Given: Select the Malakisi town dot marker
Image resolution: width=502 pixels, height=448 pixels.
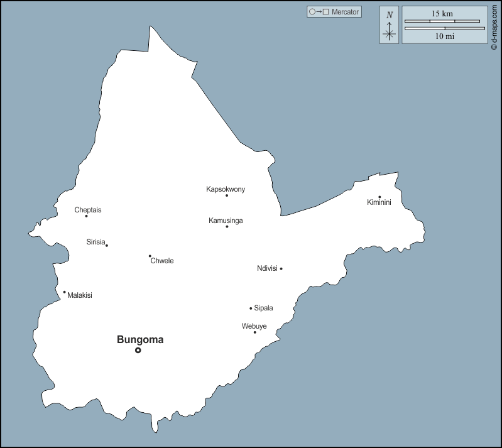Looking at the screenshot, I should pos(64,292).
